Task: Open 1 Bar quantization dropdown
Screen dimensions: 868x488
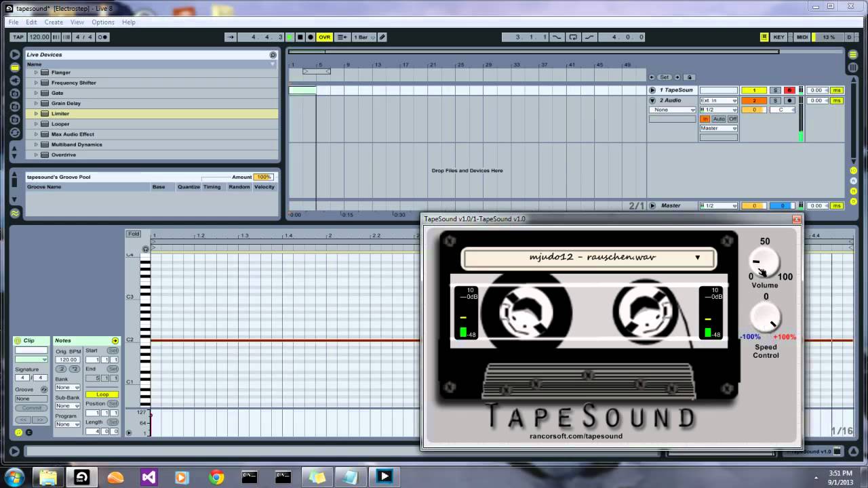Action: (x=363, y=37)
